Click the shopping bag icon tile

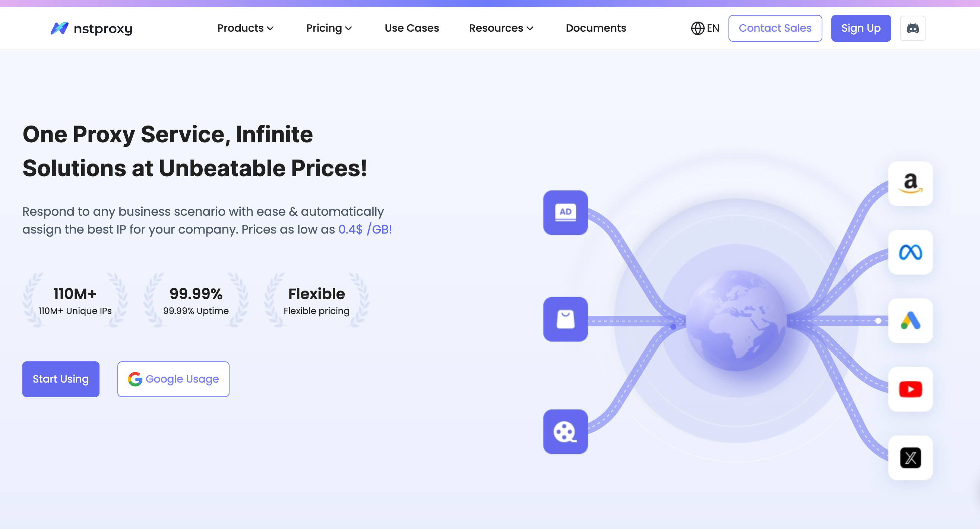tap(565, 319)
